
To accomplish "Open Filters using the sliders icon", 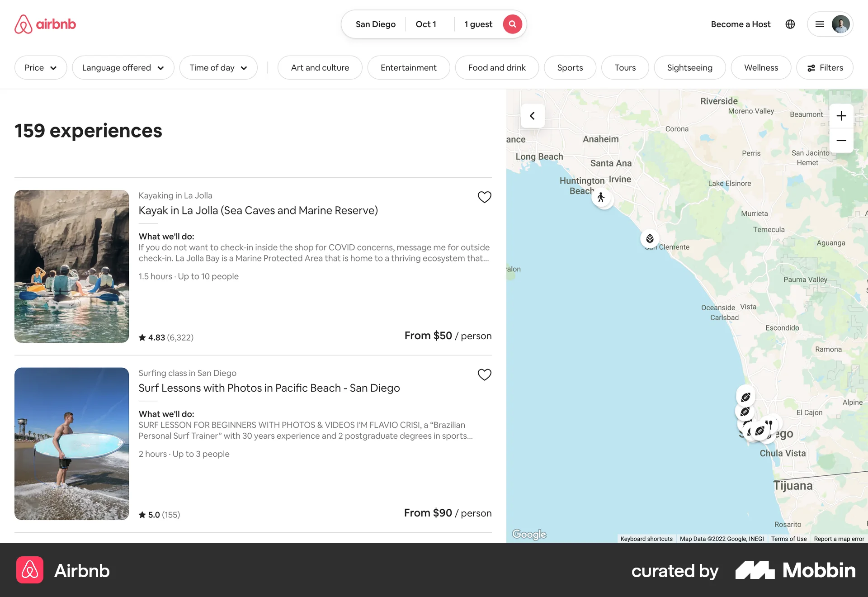I will [825, 67].
